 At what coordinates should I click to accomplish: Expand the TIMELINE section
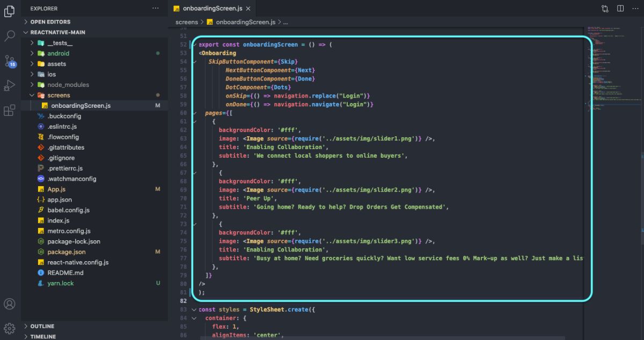tap(94, 336)
